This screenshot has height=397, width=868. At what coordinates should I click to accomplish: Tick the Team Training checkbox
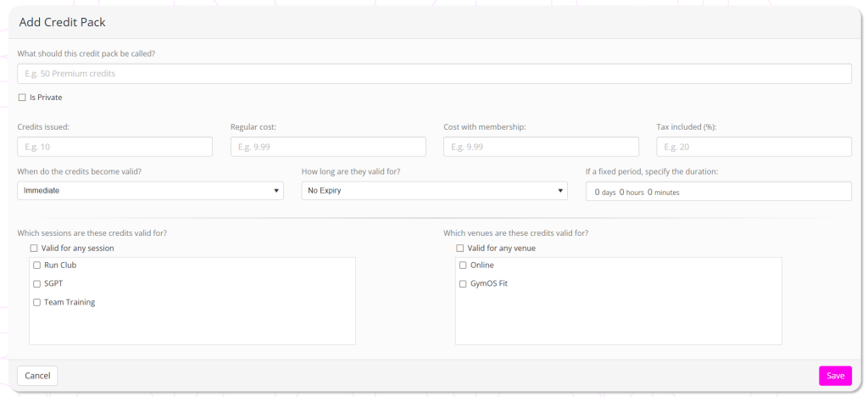[x=36, y=303]
